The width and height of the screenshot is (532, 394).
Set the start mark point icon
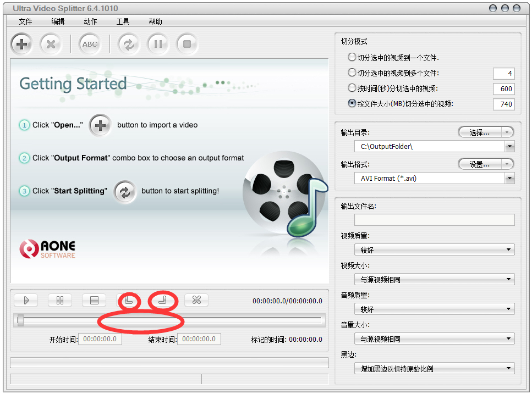(128, 300)
